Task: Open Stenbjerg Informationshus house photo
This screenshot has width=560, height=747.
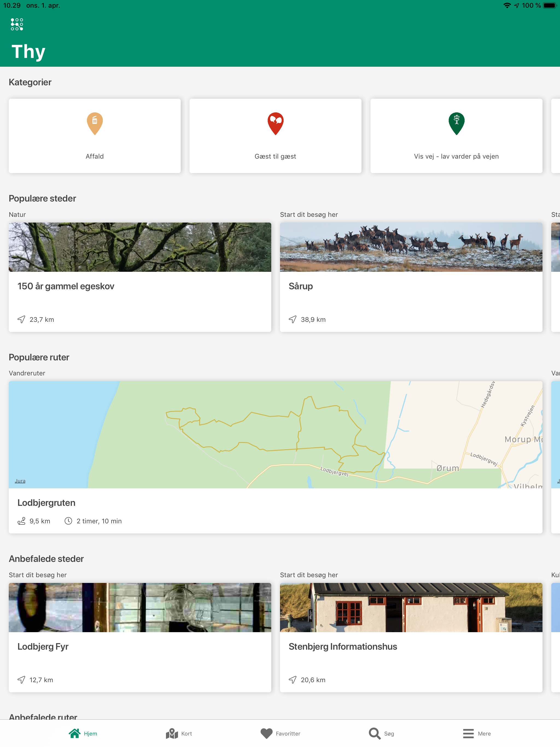Action: point(411,607)
